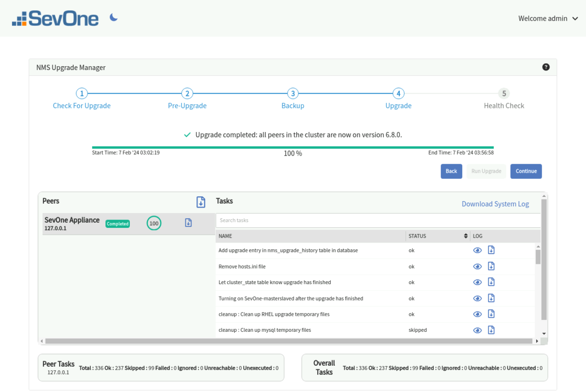Click the Continue button
Image resolution: width=586 pixels, height=392 pixels.
[526, 171]
